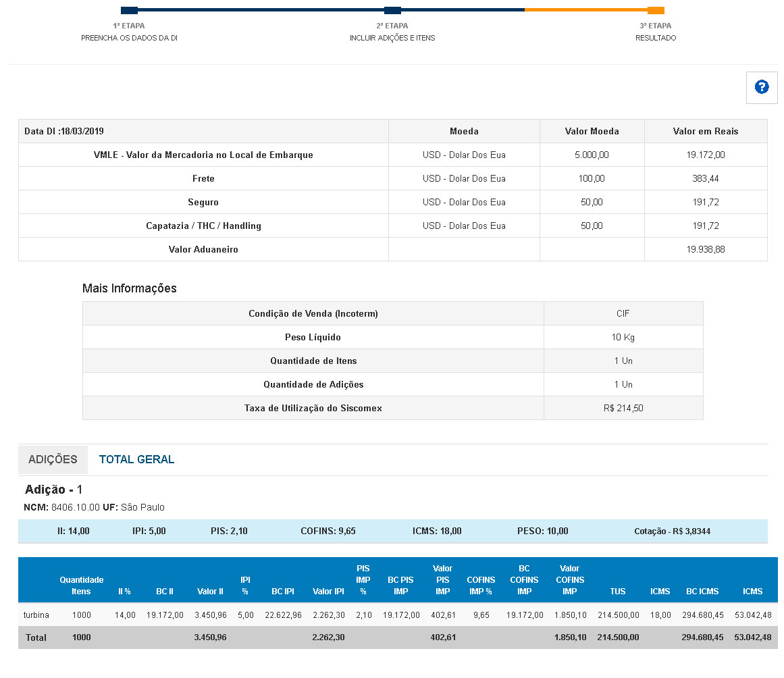Click the Taxa de Utilização do Siscomex label
This screenshot has height=678, width=784.
pos(313,408)
